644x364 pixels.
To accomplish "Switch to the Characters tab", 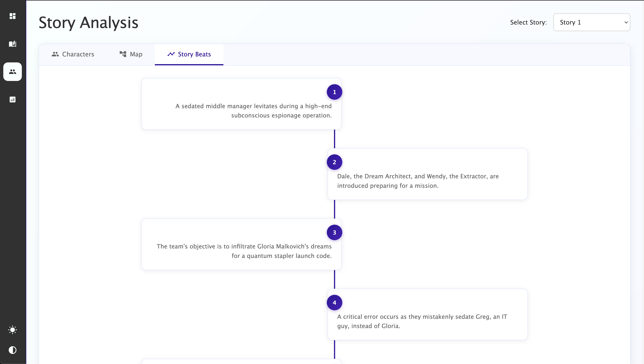I will point(73,54).
